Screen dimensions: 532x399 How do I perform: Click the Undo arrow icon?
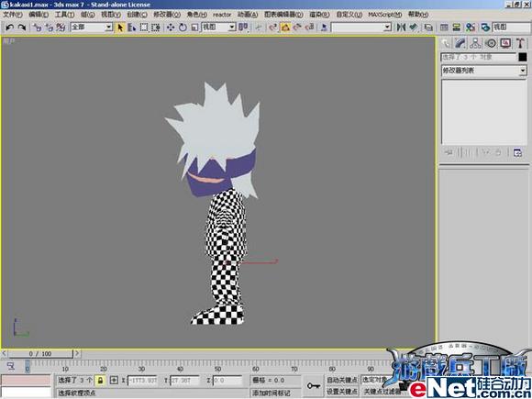[x=9, y=28]
